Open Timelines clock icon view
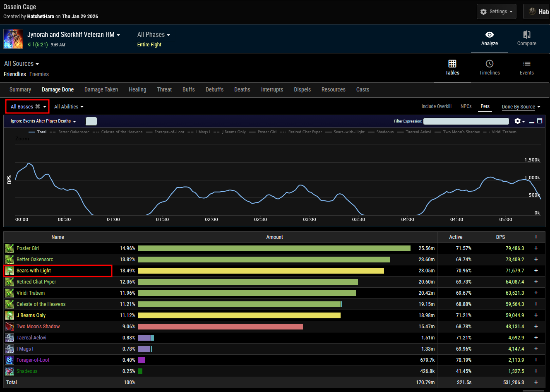The width and height of the screenshot is (550, 392). [489, 64]
